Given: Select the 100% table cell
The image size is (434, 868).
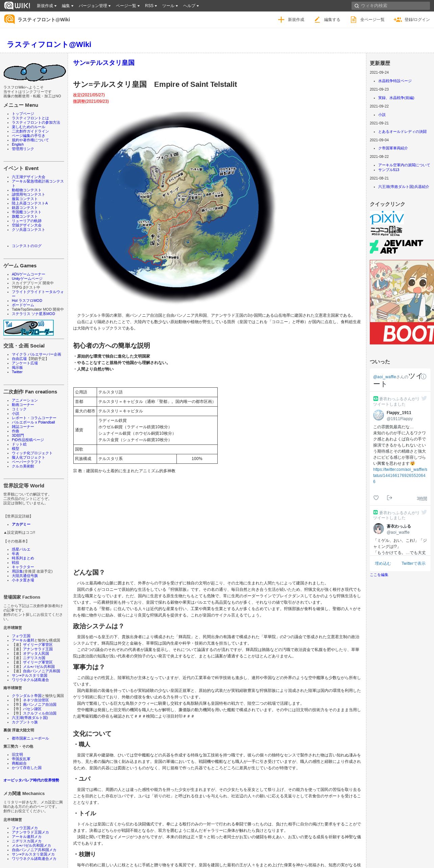Looking at the screenshot, I should tap(197, 459).
